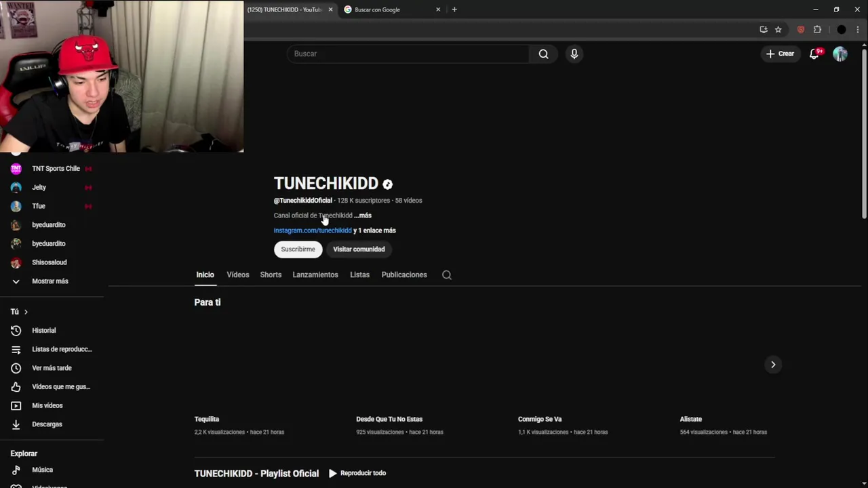Viewport: 868px width, 488px height.
Task: Show next videos with the right arrow
Action: [x=773, y=365]
